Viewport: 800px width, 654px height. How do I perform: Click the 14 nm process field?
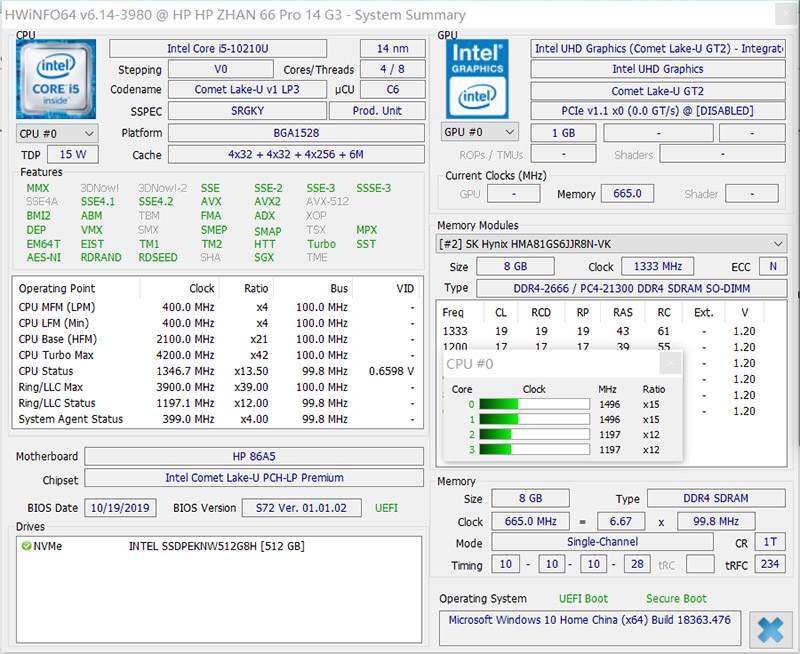coord(392,48)
